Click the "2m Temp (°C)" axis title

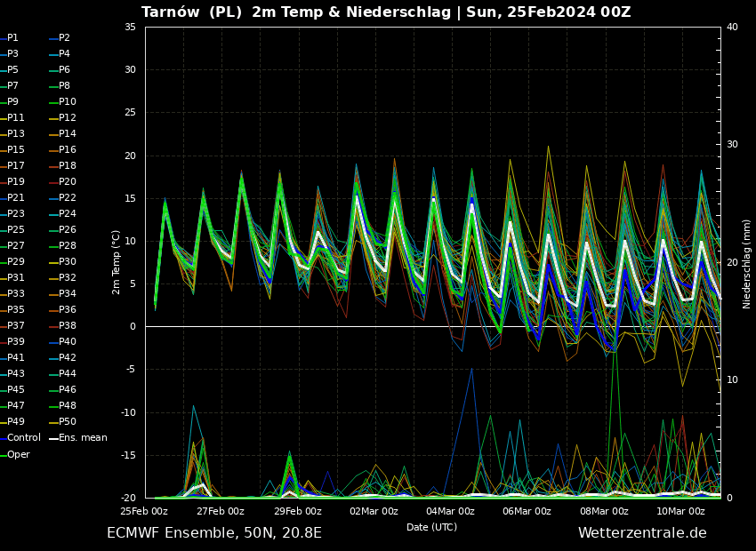pyautogui.click(x=117, y=262)
